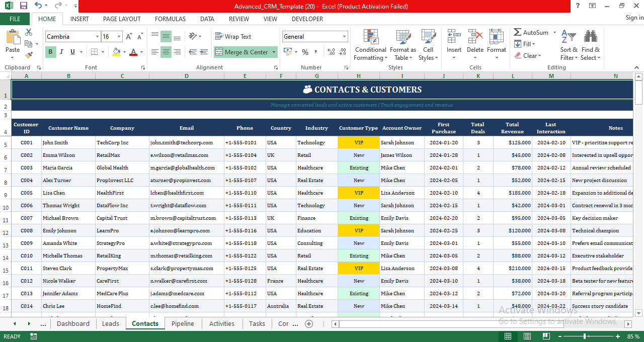Toggle Merge & Center
This screenshot has height=342, width=644.
(x=242, y=52)
